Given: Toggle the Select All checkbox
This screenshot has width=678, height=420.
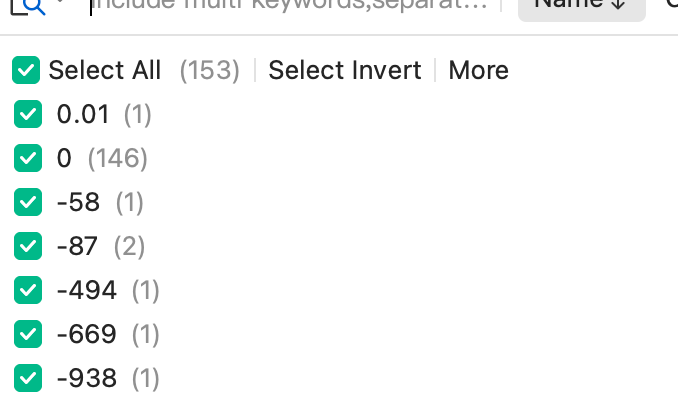Looking at the screenshot, I should (26, 71).
